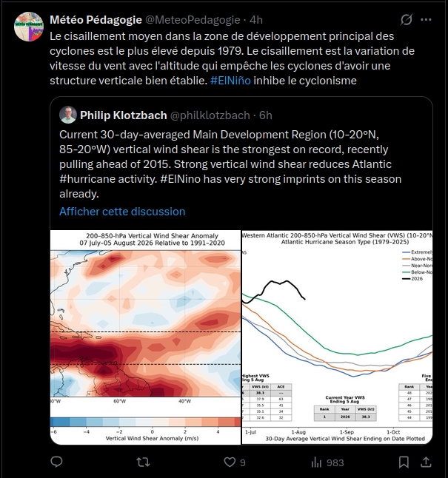The width and height of the screenshot is (448, 478).
Task: Like the tweet with heart icon
Action: click(x=230, y=462)
